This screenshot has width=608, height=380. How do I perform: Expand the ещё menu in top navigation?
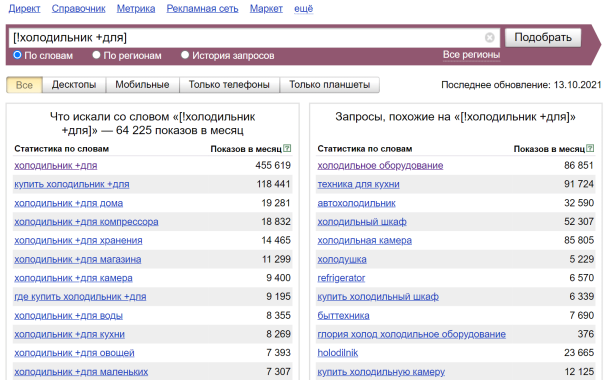[303, 9]
